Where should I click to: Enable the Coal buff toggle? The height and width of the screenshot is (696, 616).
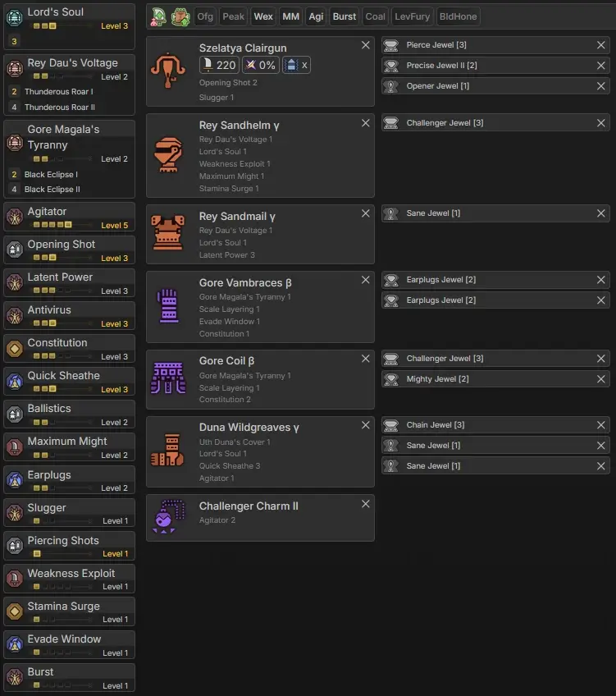pyautogui.click(x=376, y=16)
